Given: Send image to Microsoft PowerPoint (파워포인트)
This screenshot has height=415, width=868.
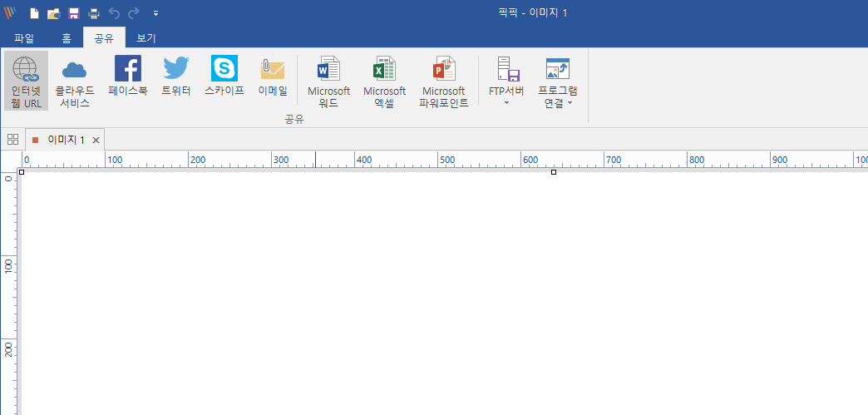Looking at the screenshot, I should click(x=444, y=81).
